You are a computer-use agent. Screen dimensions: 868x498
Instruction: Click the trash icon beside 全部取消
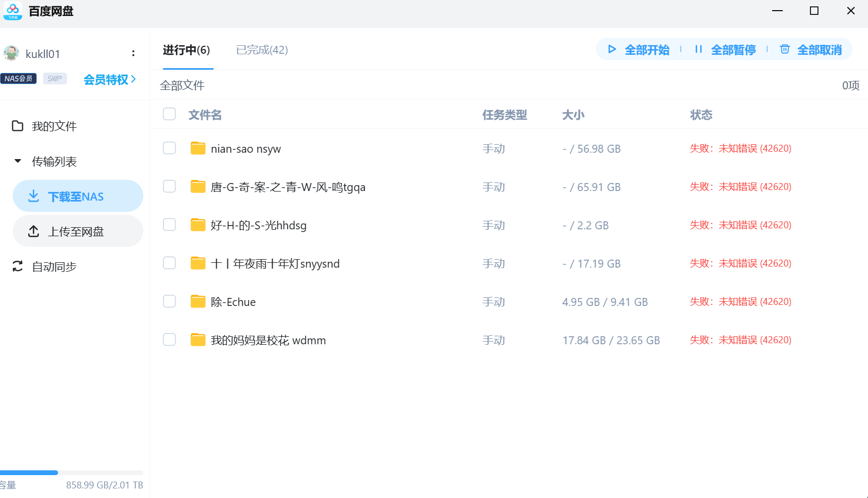784,49
